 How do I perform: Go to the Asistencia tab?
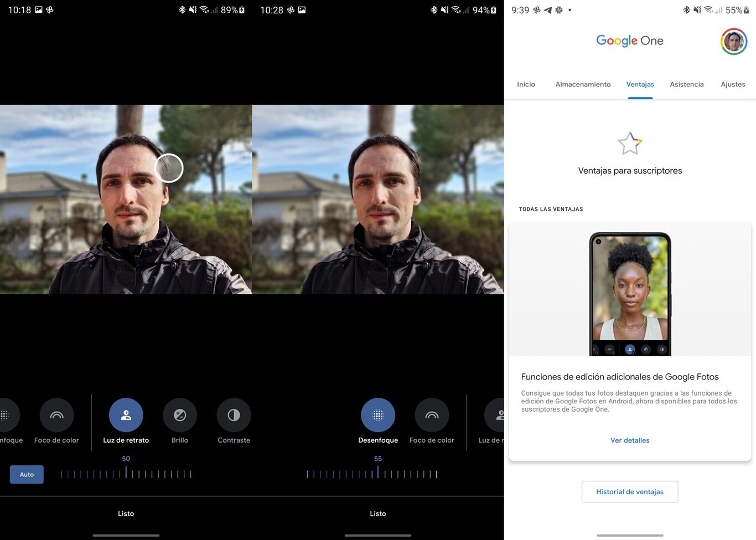pyautogui.click(x=686, y=84)
